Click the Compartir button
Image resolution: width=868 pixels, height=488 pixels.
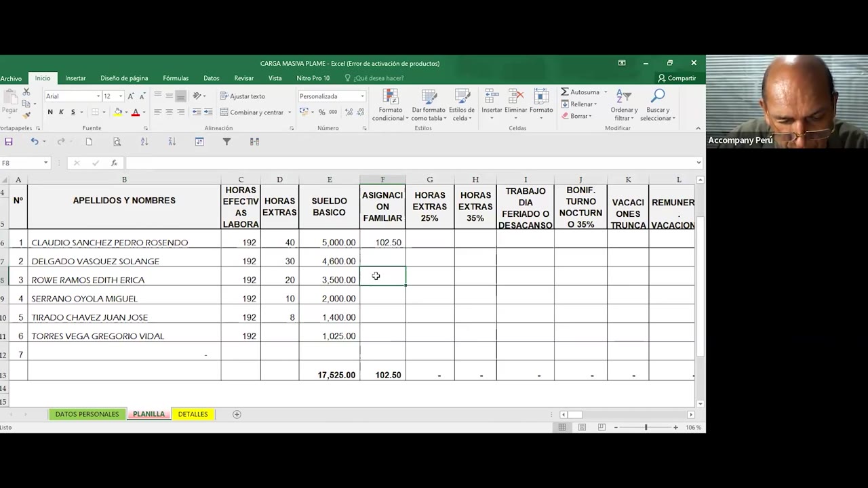[x=677, y=78]
